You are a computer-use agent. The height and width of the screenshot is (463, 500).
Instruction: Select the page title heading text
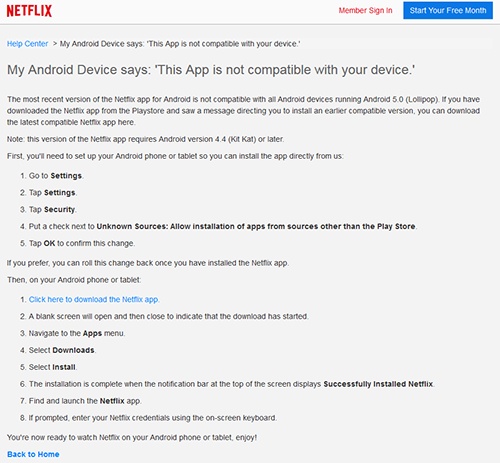click(x=211, y=70)
